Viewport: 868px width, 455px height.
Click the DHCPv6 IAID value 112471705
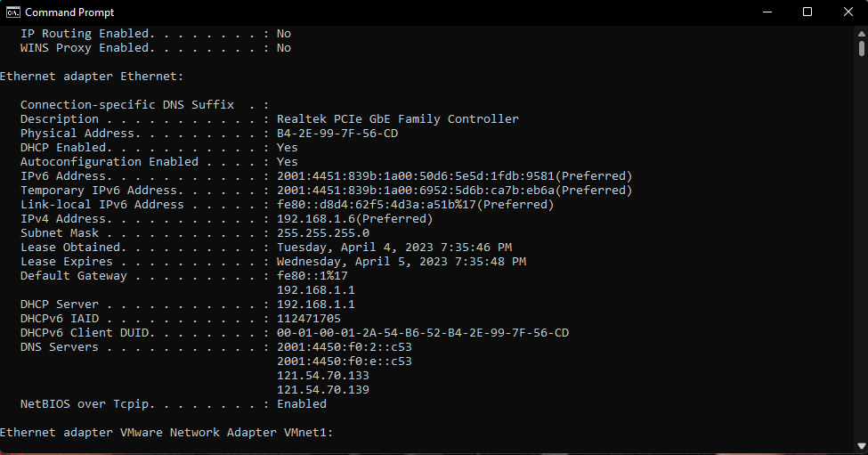click(308, 319)
